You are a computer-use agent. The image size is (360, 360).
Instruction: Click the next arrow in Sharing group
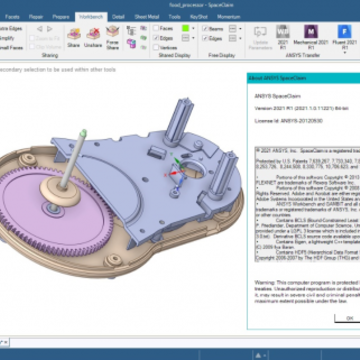pos(50,29)
